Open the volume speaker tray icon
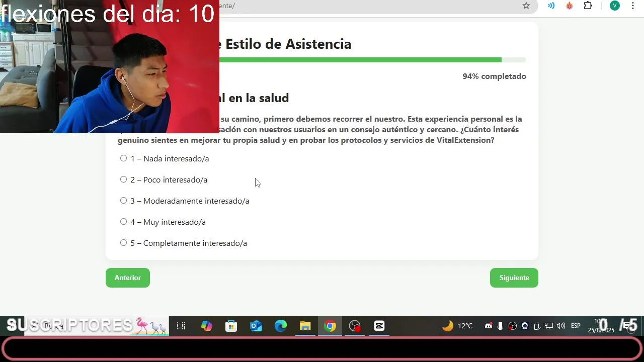The image size is (644, 362). click(561, 326)
